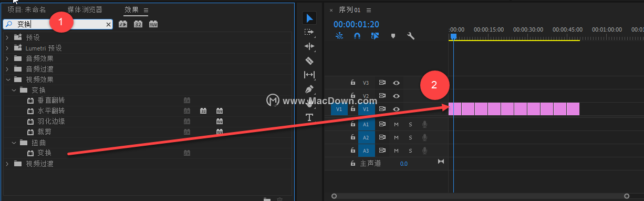The height and width of the screenshot is (201, 644).
Task: Mute audio track A1
Action: pos(397,124)
